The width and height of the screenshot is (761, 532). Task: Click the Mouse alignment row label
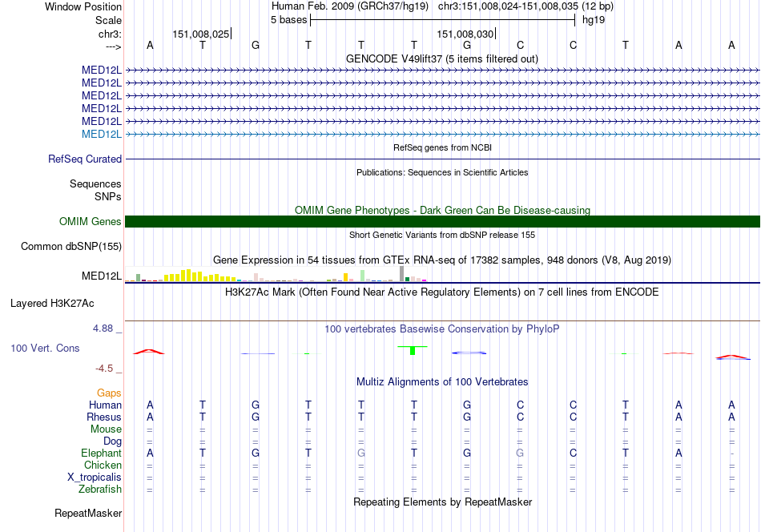tap(106, 429)
